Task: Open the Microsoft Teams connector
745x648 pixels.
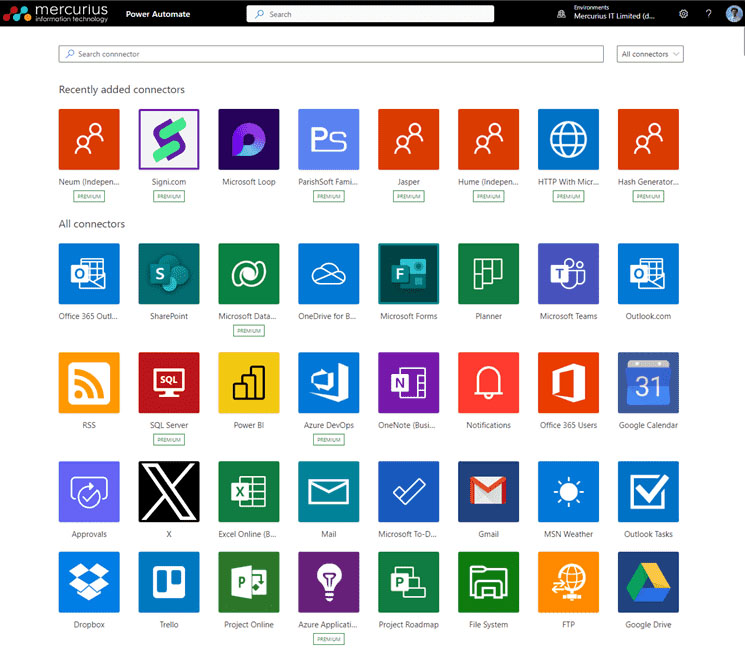Action: point(568,274)
